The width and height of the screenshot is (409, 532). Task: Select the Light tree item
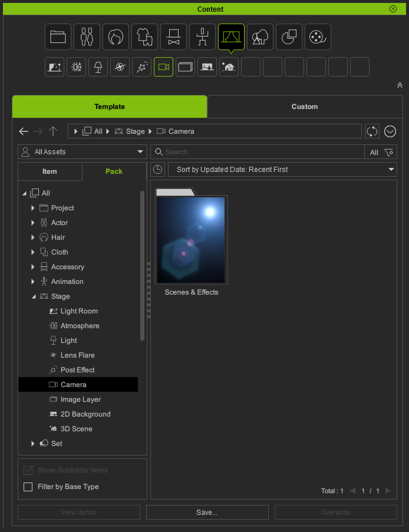[68, 341]
